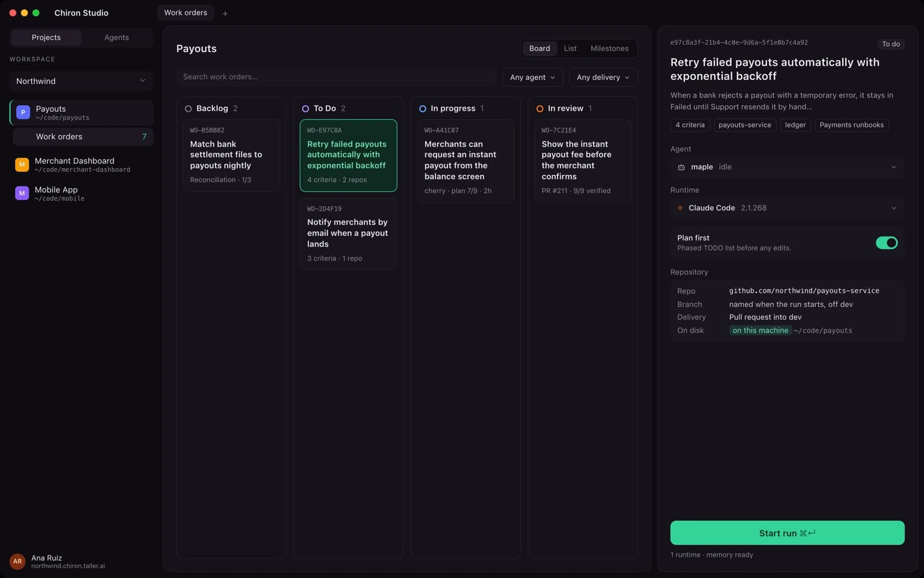Select the Mobile App project
Viewport: 924px width, 578px height.
pos(81,194)
